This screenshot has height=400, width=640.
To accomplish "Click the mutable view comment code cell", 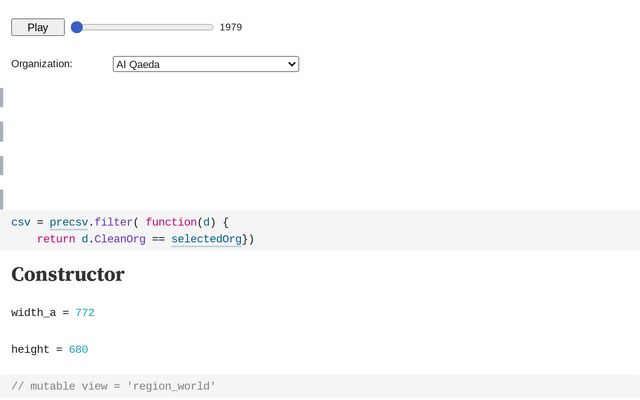I will point(113,386).
